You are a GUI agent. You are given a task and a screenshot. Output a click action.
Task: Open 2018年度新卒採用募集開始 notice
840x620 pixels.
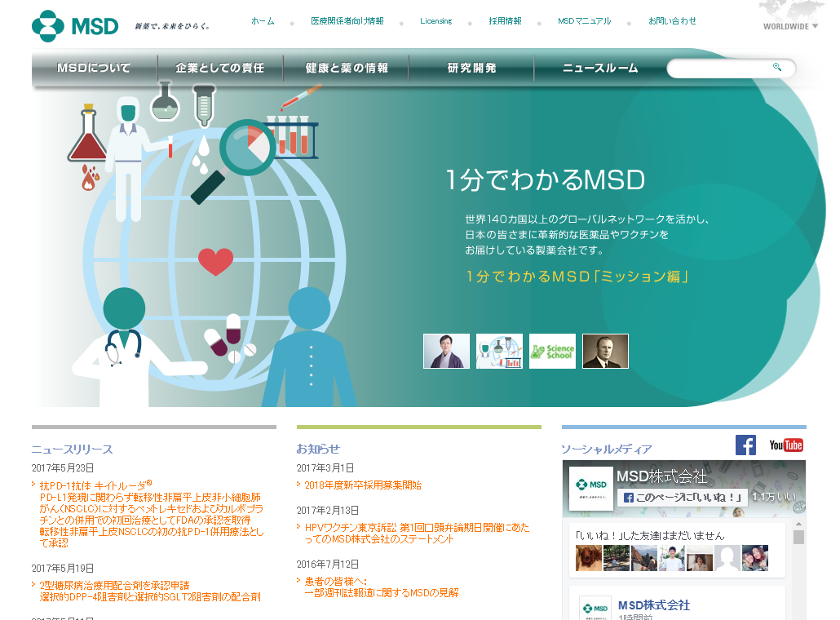tap(363, 485)
